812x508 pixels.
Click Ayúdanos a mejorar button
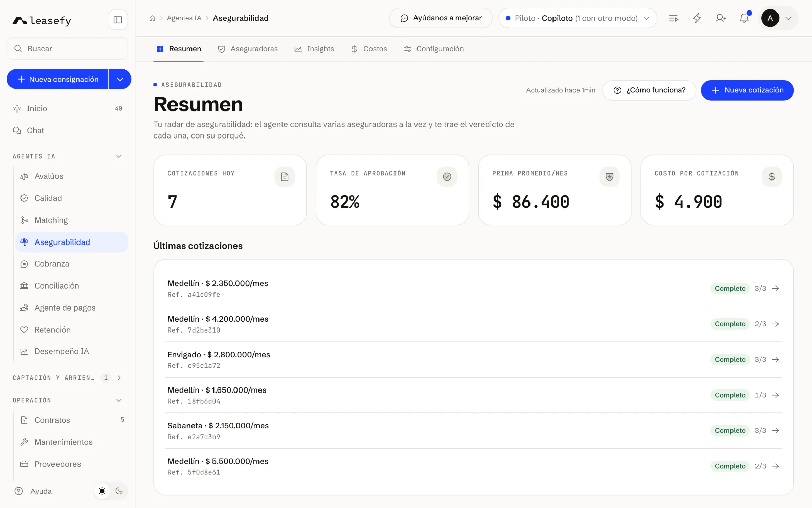click(x=441, y=18)
